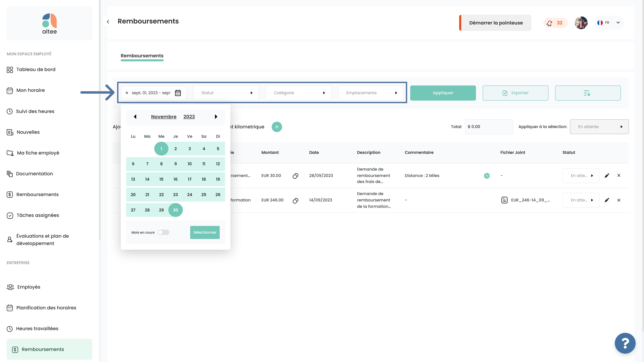This screenshot has width=644, height=362.
Task: Click the Sélectionner button in calendar
Action: [205, 232]
